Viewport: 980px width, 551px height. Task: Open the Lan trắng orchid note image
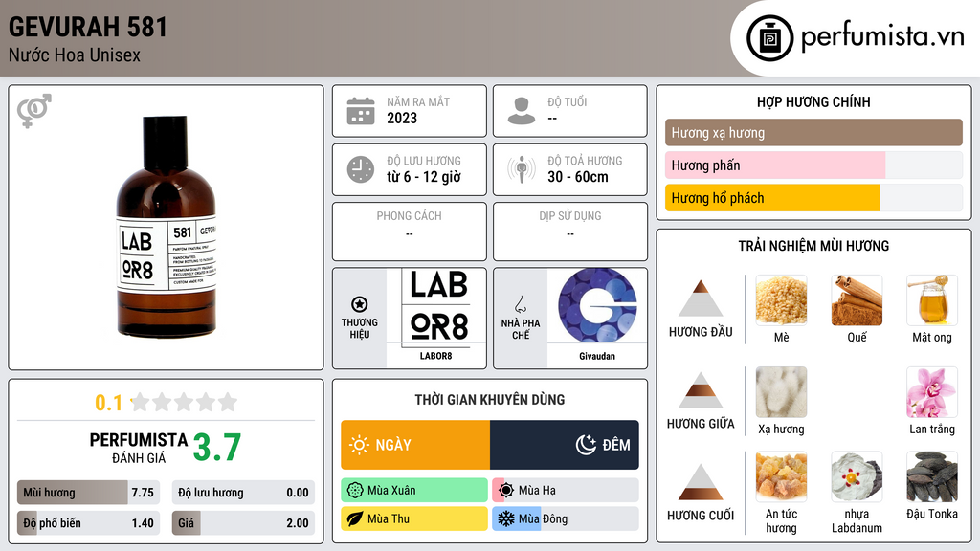click(932, 392)
